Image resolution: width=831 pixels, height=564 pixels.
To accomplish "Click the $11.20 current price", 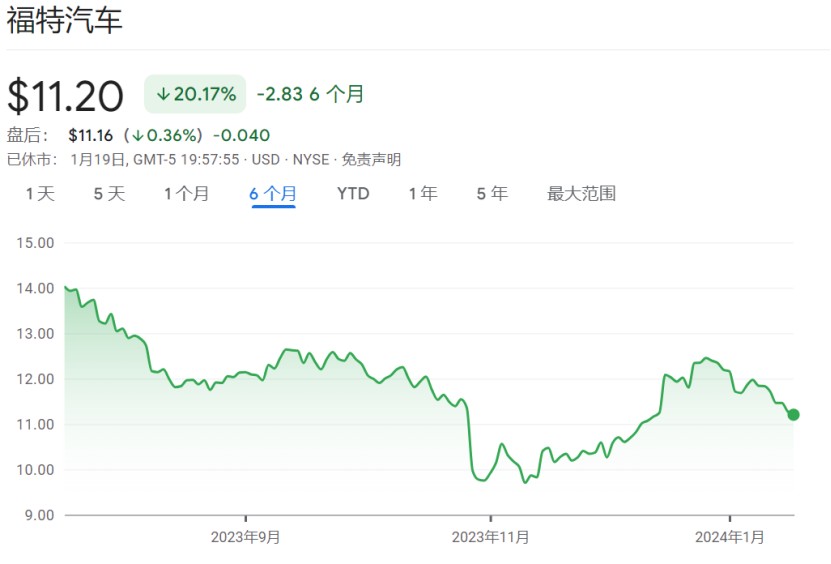I will pyautogui.click(x=66, y=96).
